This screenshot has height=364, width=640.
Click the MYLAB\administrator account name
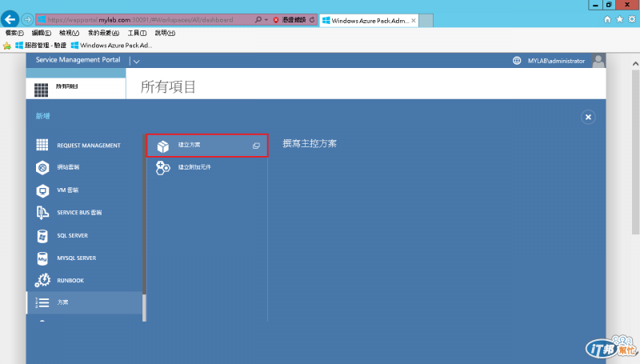tap(556, 61)
